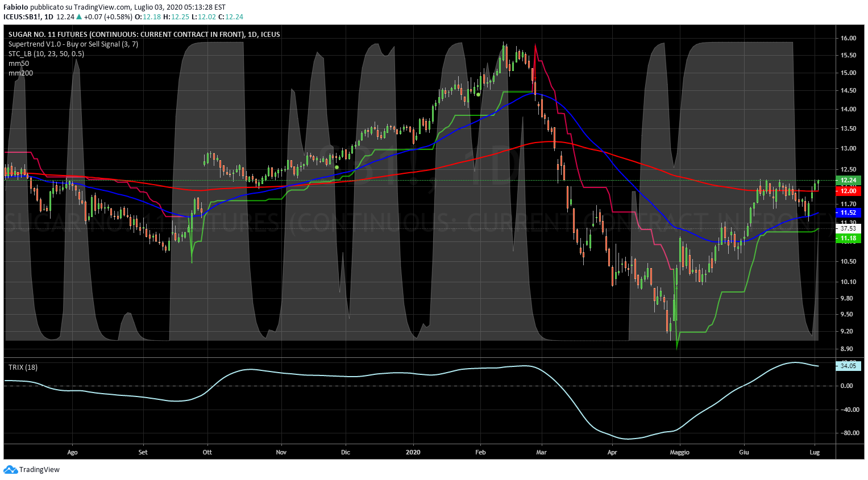Screen dimensions: 868x480
Task: Click the Apr month label on time axis
Action: tap(612, 453)
